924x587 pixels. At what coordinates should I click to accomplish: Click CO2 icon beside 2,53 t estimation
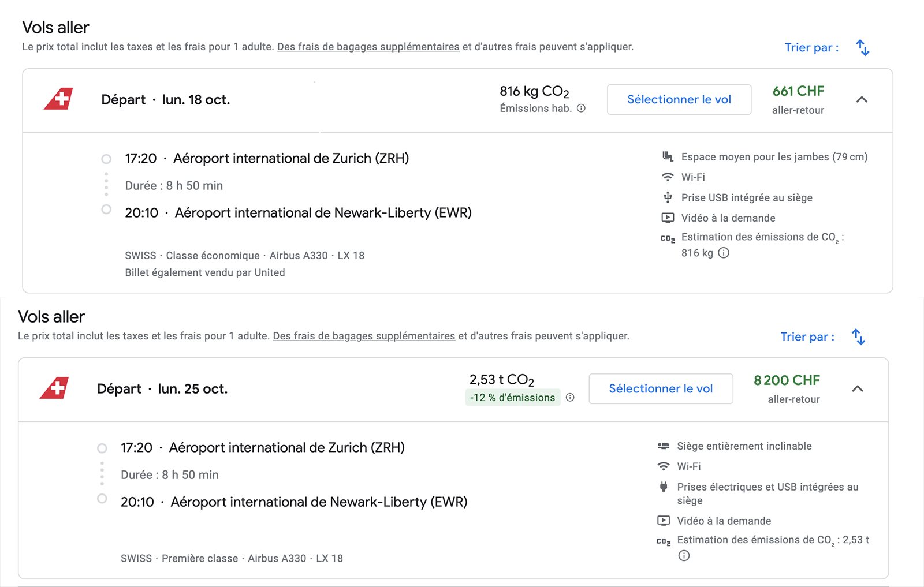pyautogui.click(x=664, y=541)
